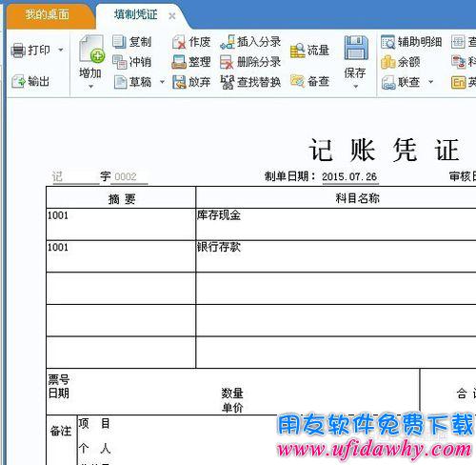
Task: Click the 银行存款 account cell
Action: 336,256
